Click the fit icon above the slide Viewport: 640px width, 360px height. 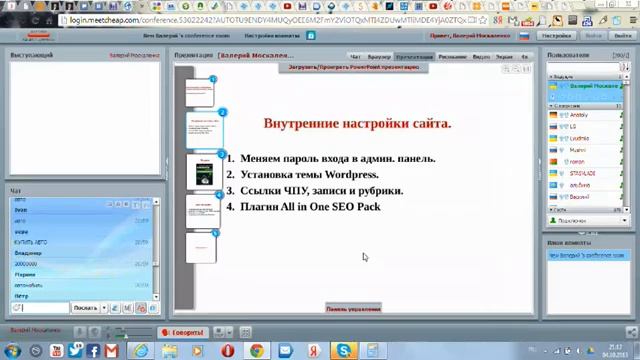click(527, 69)
